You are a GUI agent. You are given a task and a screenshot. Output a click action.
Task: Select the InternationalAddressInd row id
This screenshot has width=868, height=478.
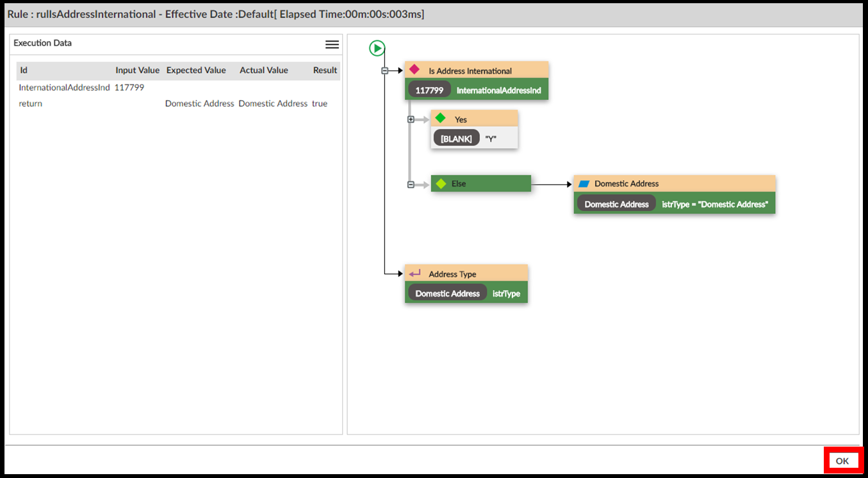point(65,87)
